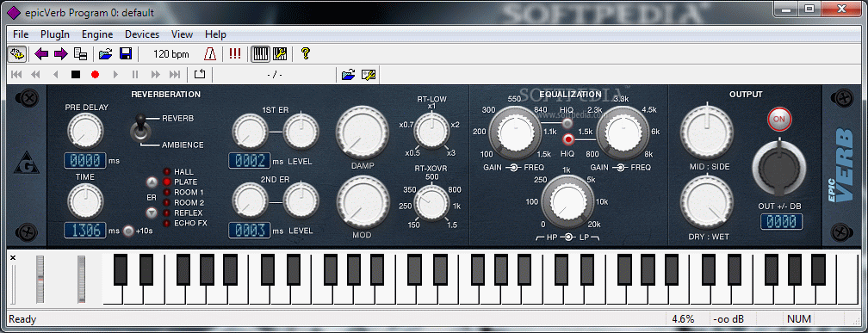Open the View menu
This screenshot has width=868, height=333.
pyautogui.click(x=183, y=34)
